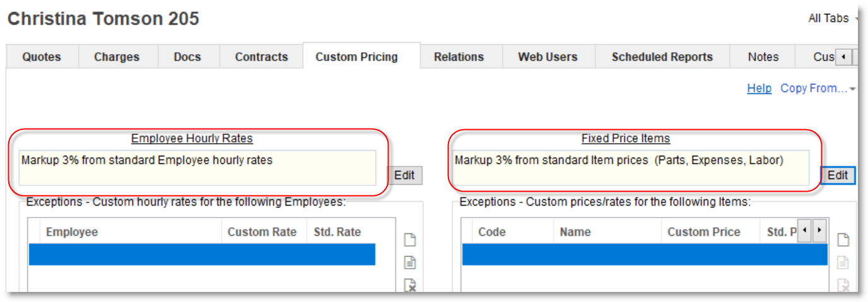Viewport: 868px width, 302px height.
Task: Open the Web Users tab
Action: (x=548, y=57)
